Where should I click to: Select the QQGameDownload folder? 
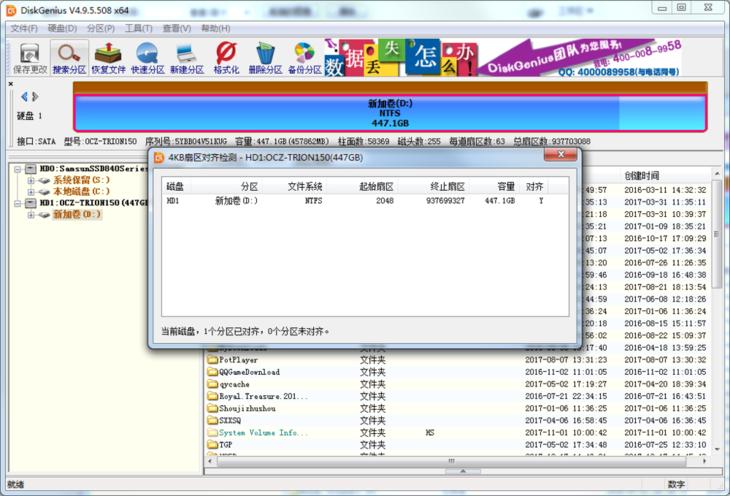point(249,372)
